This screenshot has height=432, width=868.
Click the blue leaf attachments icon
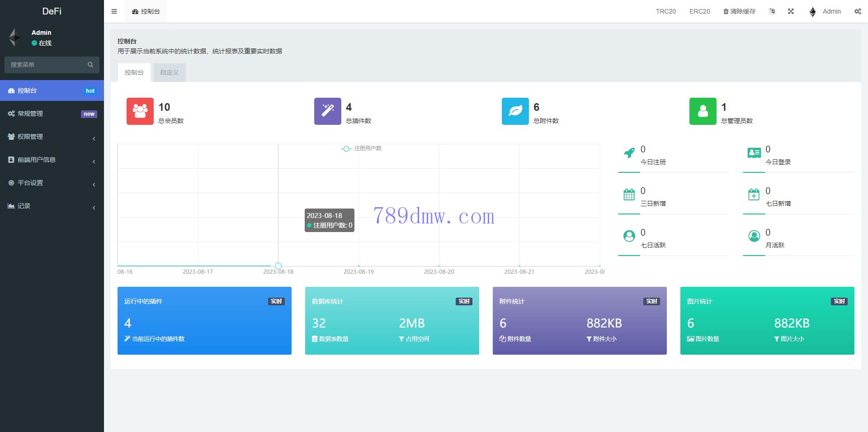click(x=515, y=111)
